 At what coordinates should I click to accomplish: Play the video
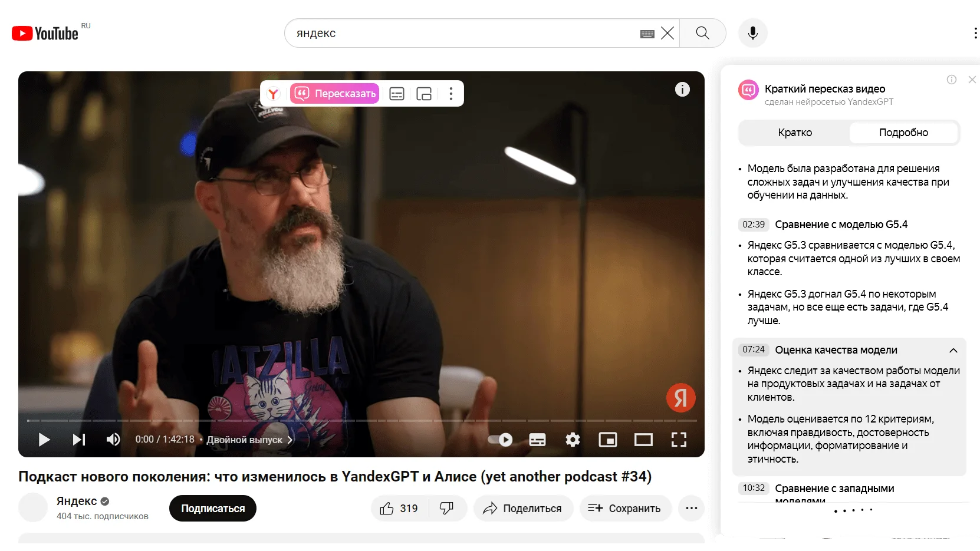coord(44,440)
